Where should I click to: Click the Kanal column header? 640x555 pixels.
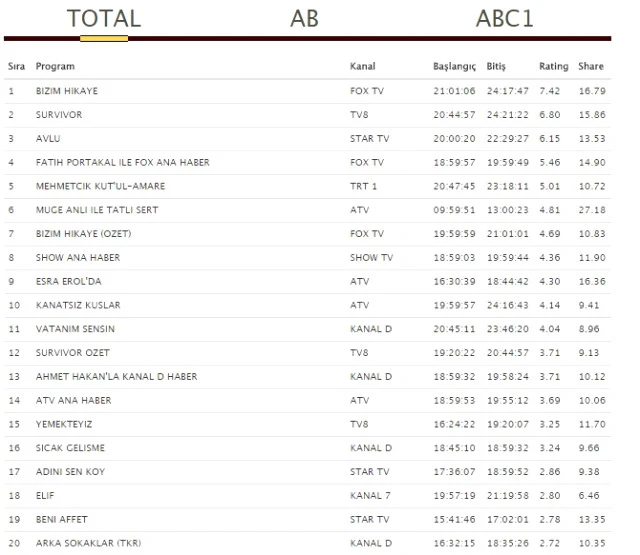[363, 67]
